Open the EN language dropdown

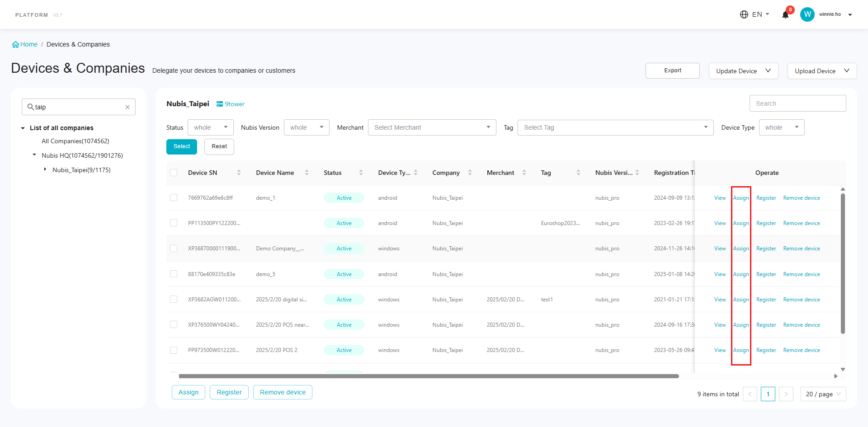(x=760, y=14)
